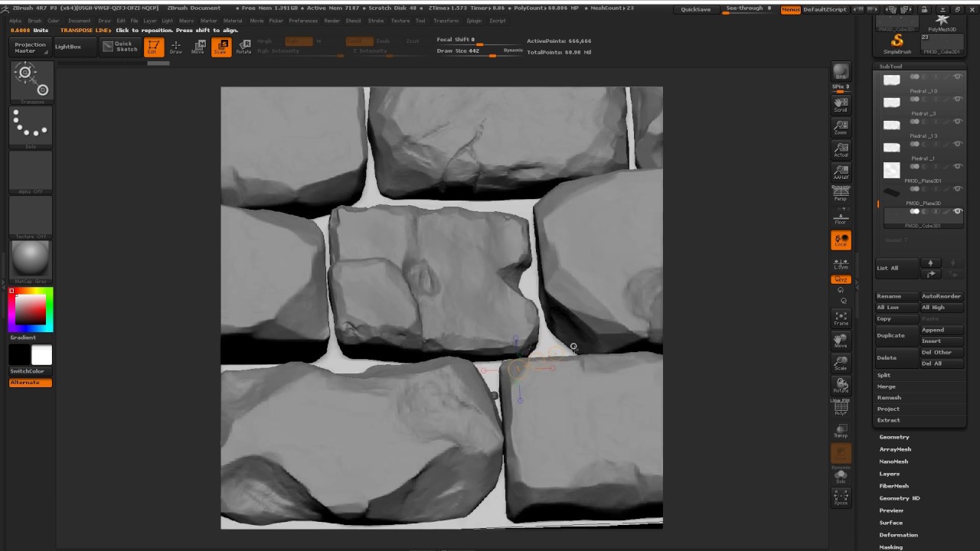Image resolution: width=980 pixels, height=551 pixels.
Task: Click the Rotate view icon in right shelf
Action: click(841, 385)
